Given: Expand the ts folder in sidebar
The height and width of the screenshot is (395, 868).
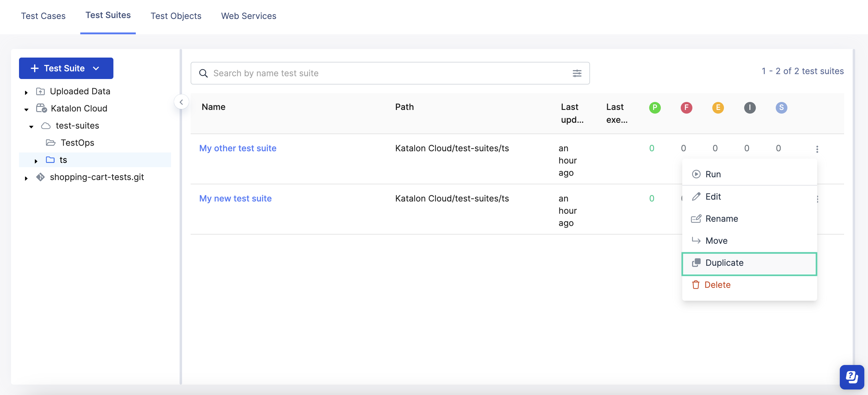Looking at the screenshot, I should click(36, 159).
